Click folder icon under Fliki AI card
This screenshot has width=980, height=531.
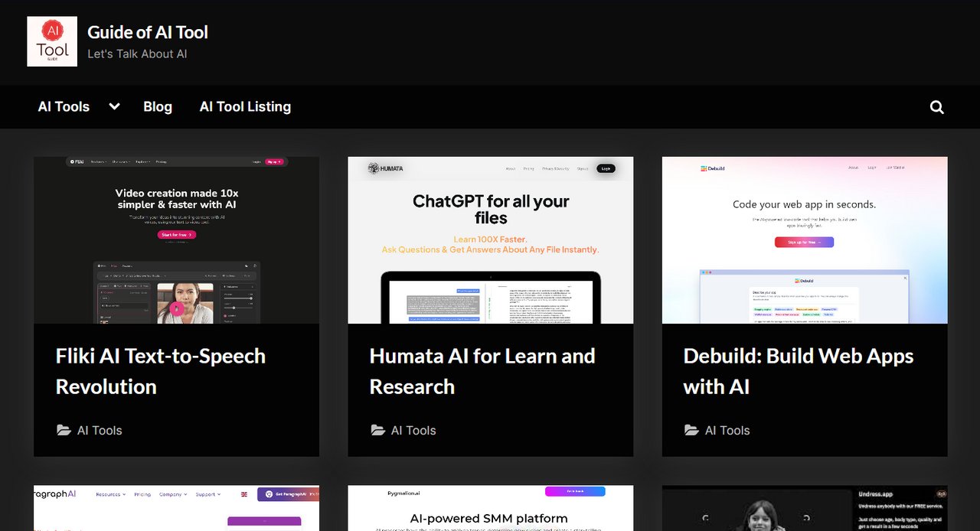tap(64, 430)
